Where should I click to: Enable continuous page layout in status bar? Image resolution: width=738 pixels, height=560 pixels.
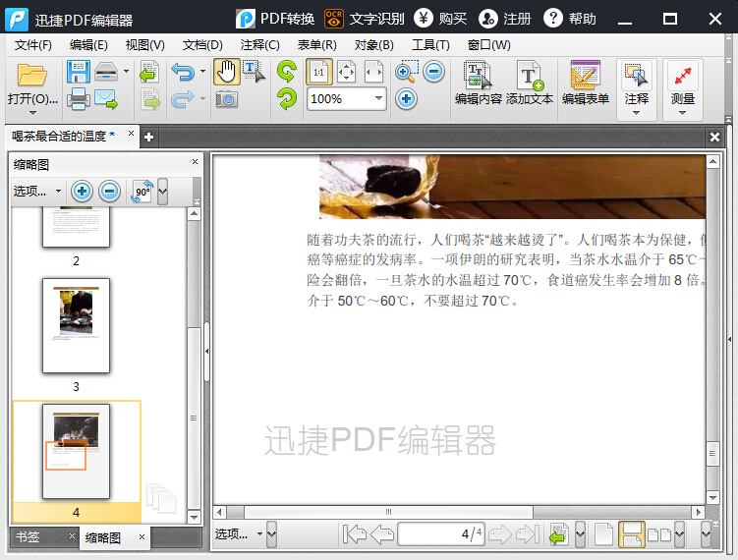[x=631, y=534]
